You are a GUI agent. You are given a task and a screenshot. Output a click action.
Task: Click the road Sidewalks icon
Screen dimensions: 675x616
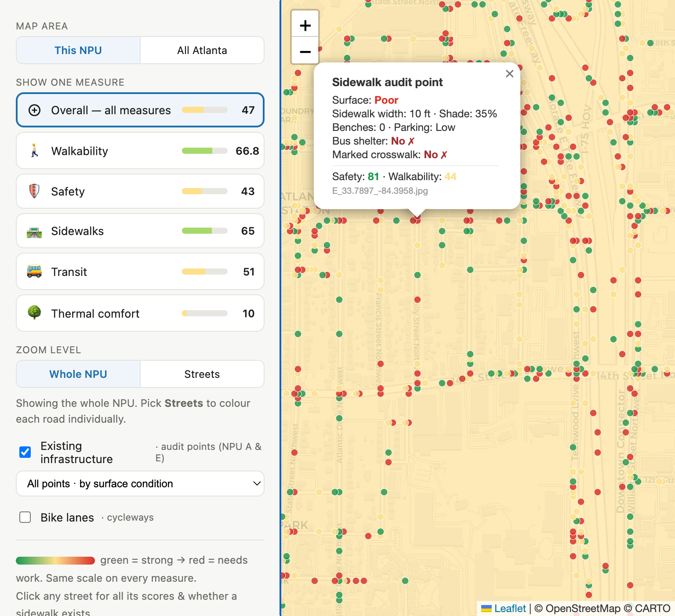point(34,231)
